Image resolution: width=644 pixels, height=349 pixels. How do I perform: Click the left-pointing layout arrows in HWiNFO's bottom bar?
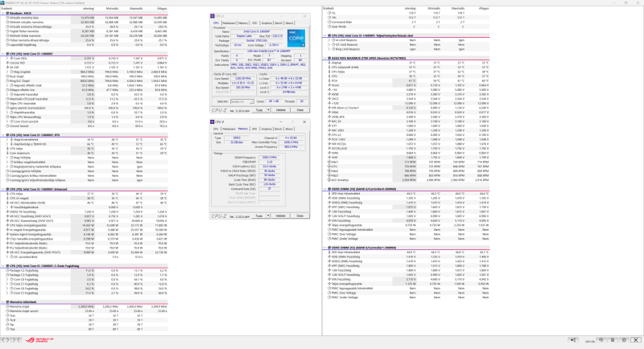click(6, 340)
